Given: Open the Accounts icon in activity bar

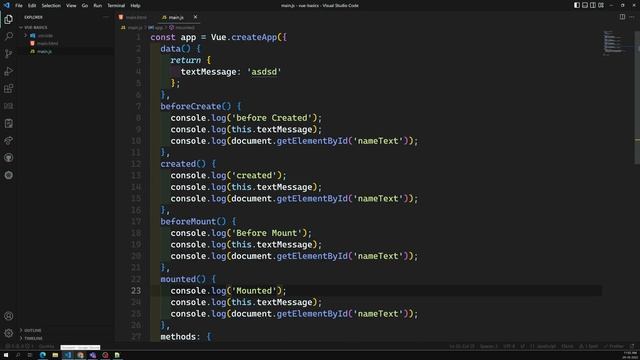Looking at the screenshot, I should [9, 316].
